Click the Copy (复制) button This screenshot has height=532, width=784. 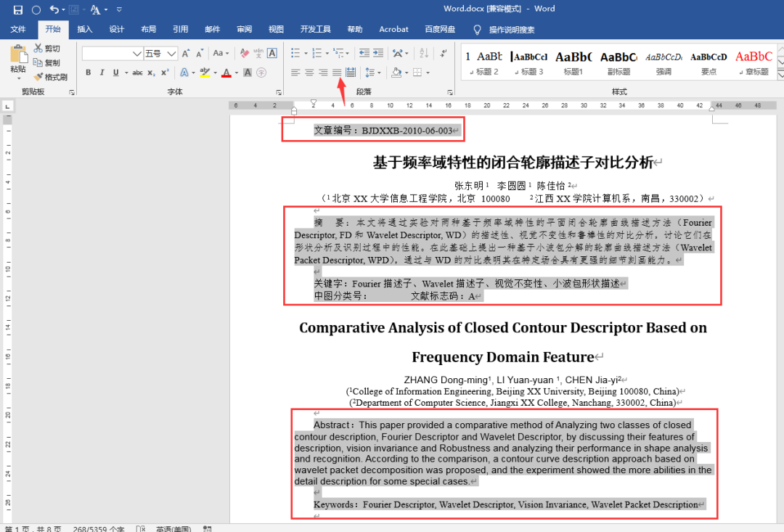tap(47, 62)
